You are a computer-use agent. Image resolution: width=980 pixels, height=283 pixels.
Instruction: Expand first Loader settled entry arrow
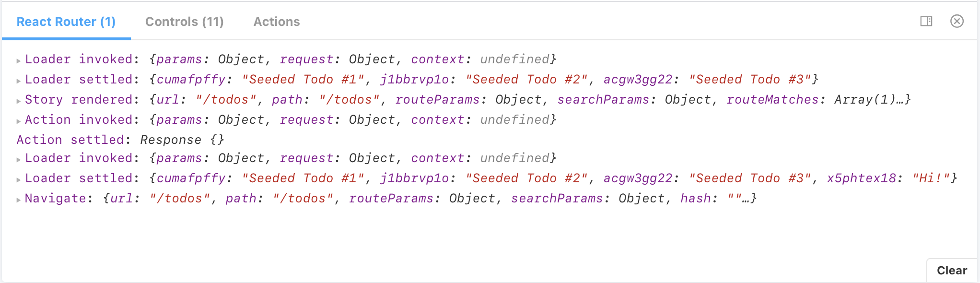[x=19, y=81]
